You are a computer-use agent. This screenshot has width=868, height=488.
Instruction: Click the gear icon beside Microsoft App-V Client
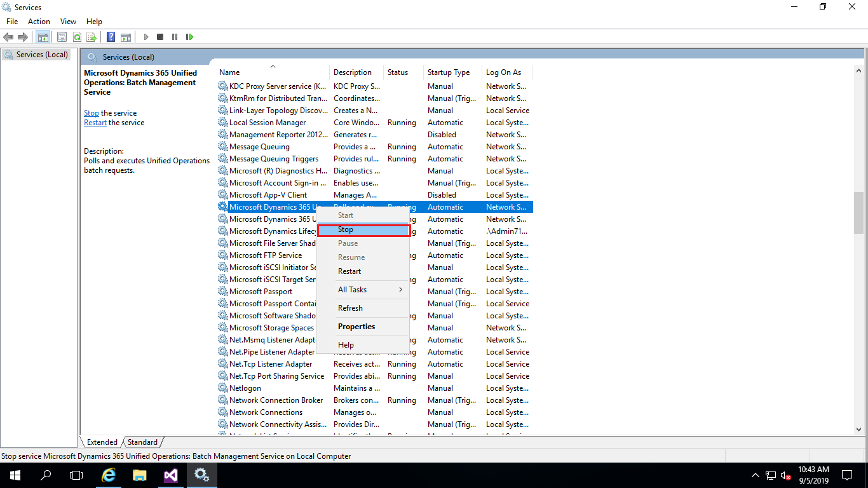[x=222, y=195]
